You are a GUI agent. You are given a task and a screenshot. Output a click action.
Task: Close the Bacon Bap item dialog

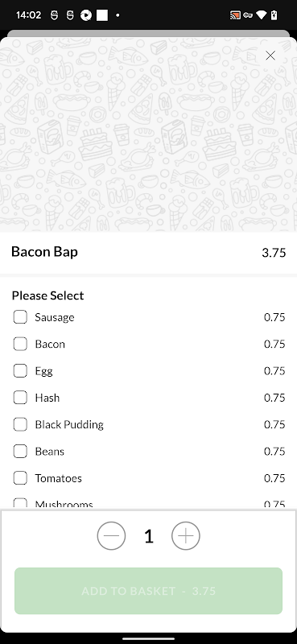pyautogui.click(x=270, y=56)
